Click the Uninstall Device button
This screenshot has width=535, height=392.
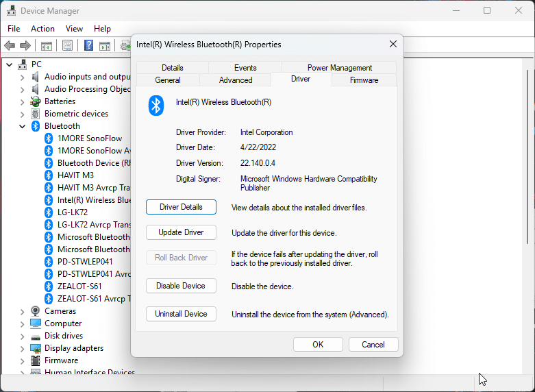pos(181,314)
